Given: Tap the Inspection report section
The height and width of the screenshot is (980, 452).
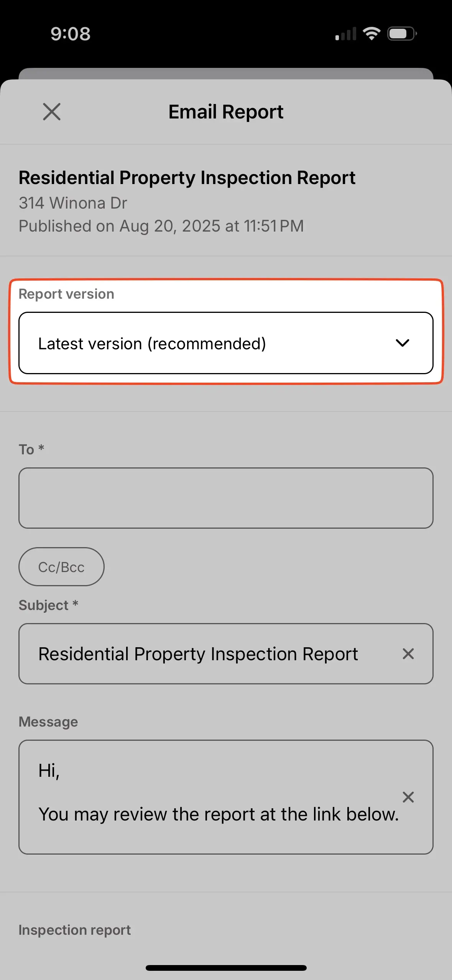Looking at the screenshot, I should 74,929.
